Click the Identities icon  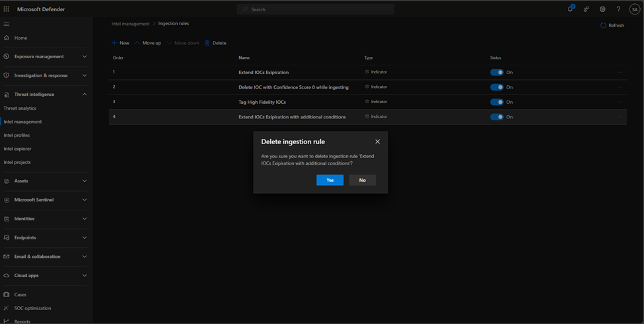coord(6,219)
